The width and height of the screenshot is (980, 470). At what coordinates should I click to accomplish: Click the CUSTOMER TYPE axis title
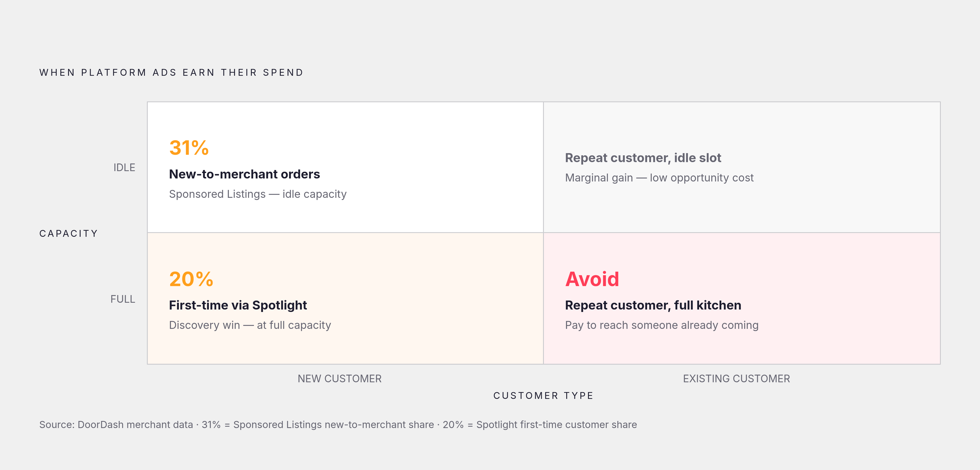544,396
